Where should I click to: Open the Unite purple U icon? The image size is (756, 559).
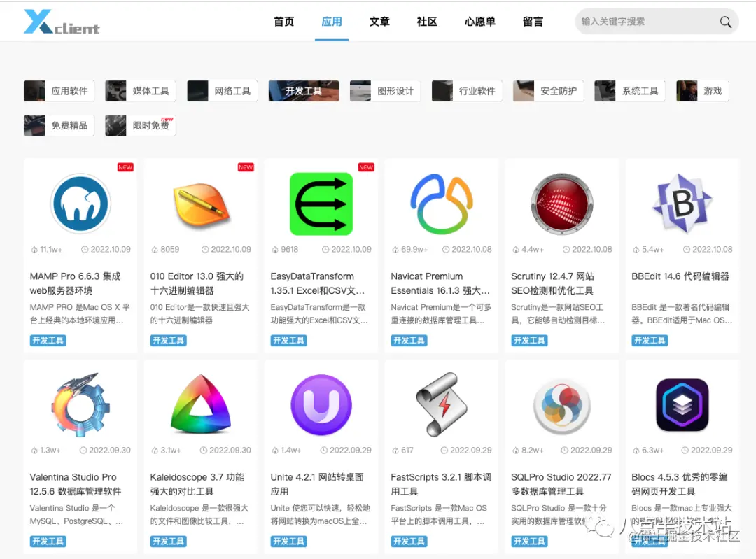pyautogui.click(x=321, y=405)
